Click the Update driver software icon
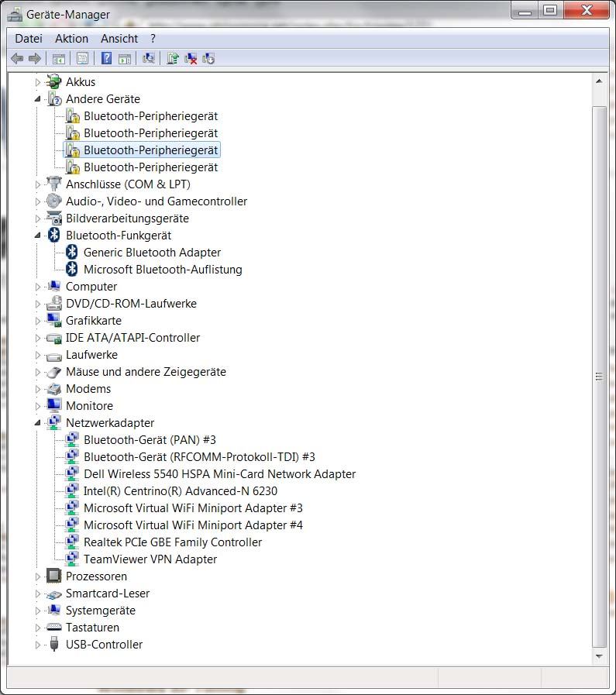616x695 pixels. (172, 59)
